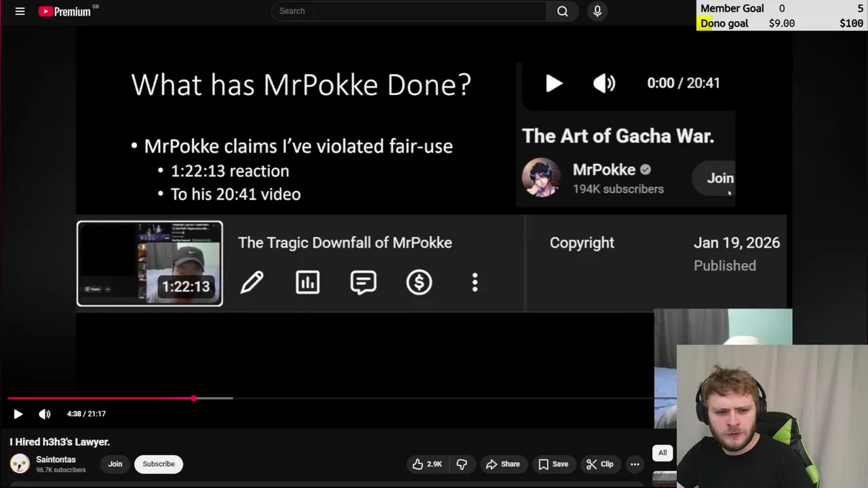Click the Search input field
Screen dimensions: 868x488
click(409, 11)
